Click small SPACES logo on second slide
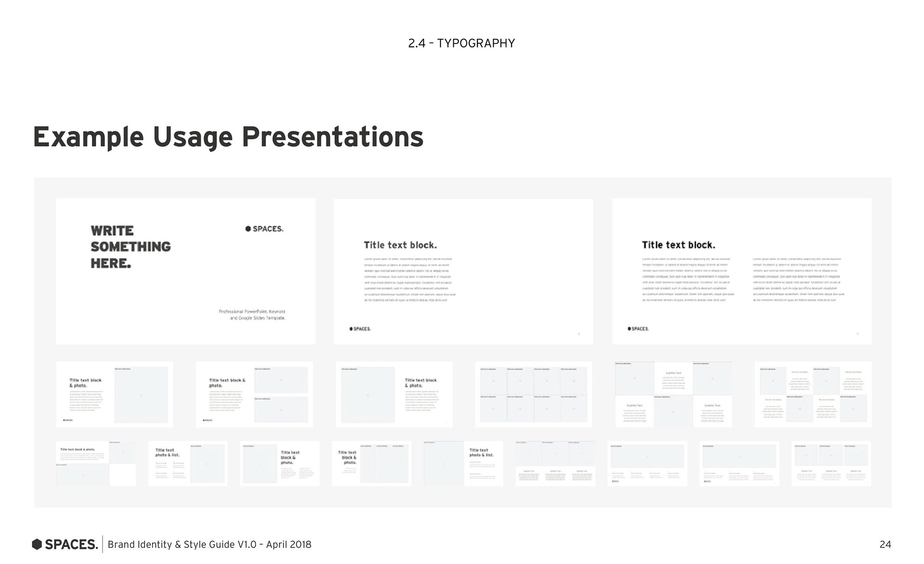Viewport: 924px width, 564px height. click(x=360, y=329)
